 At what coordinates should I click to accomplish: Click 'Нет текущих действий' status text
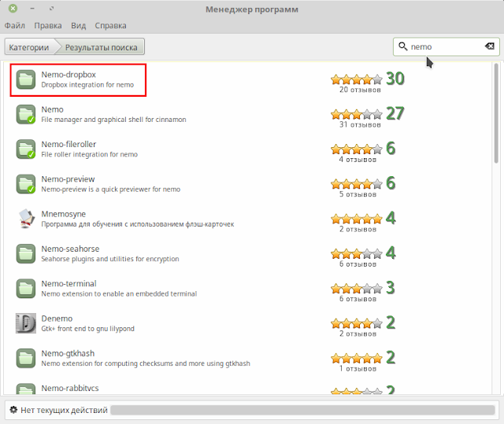[x=64, y=410]
